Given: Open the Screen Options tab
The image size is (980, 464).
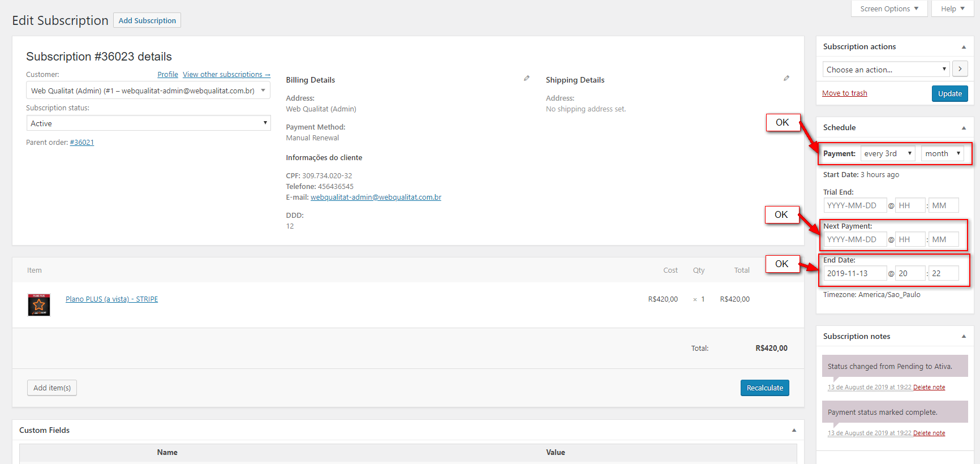Looking at the screenshot, I should click(889, 8).
